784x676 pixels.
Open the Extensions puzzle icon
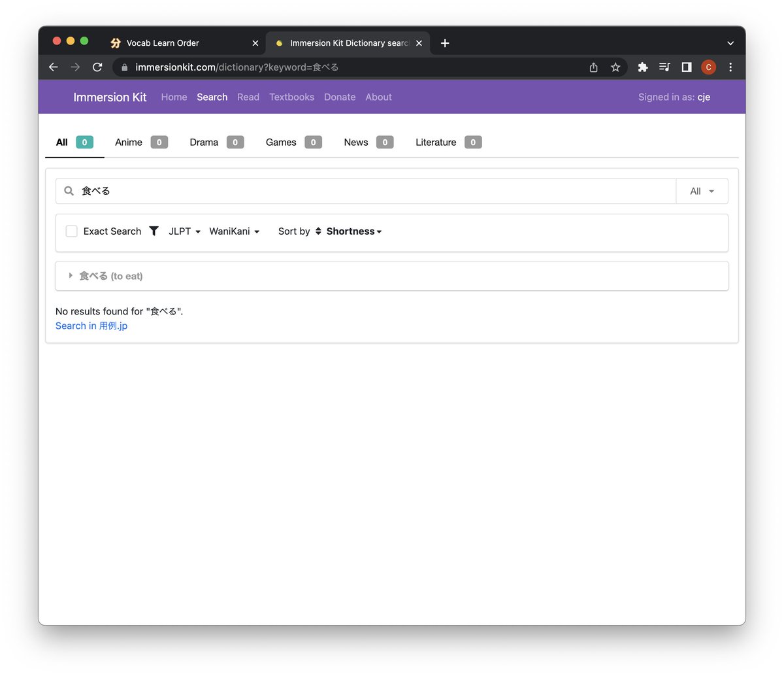[x=643, y=67]
